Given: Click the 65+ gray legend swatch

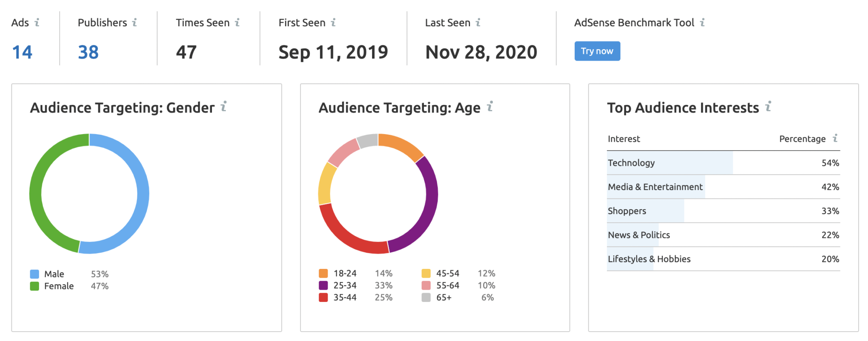Looking at the screenshot, I should coord(426,297).
